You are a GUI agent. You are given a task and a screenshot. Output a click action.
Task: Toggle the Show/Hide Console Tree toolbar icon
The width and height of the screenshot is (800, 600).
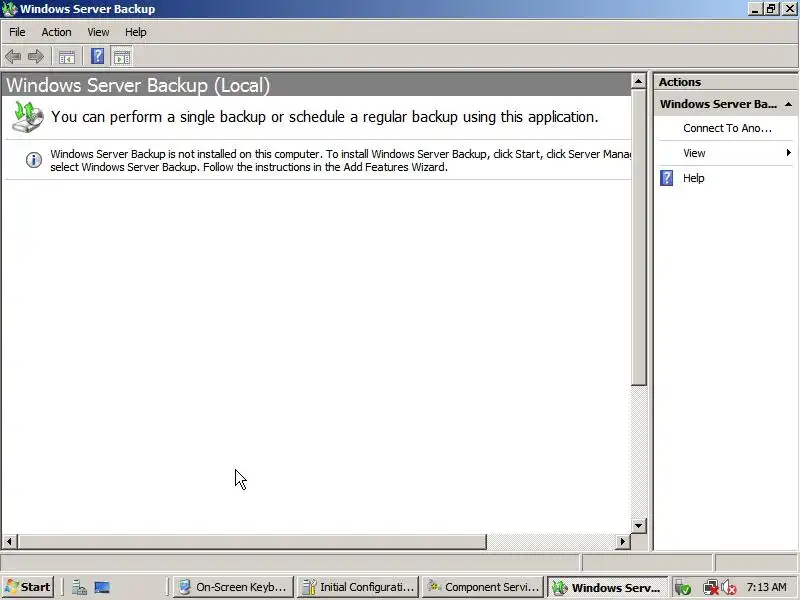point(67,57)
